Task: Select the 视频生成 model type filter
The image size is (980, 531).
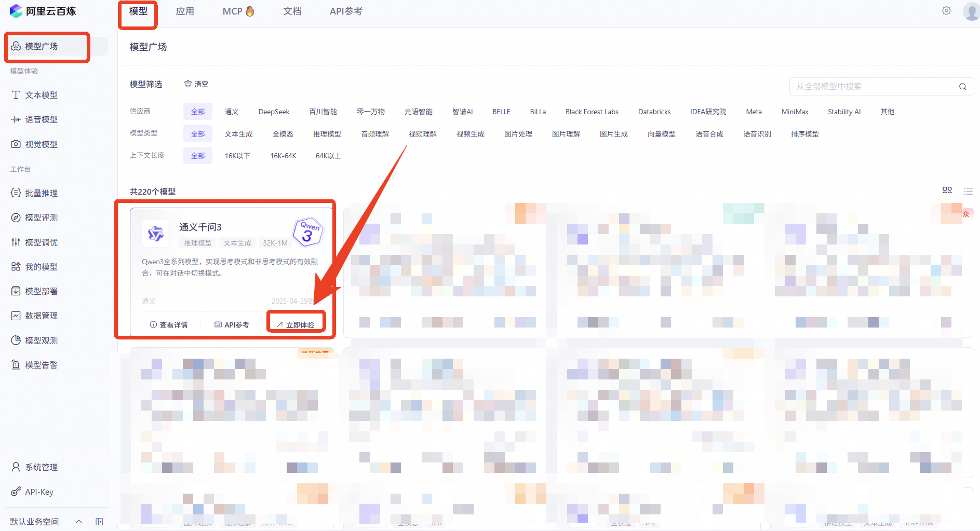Action: tap(471, 134)
